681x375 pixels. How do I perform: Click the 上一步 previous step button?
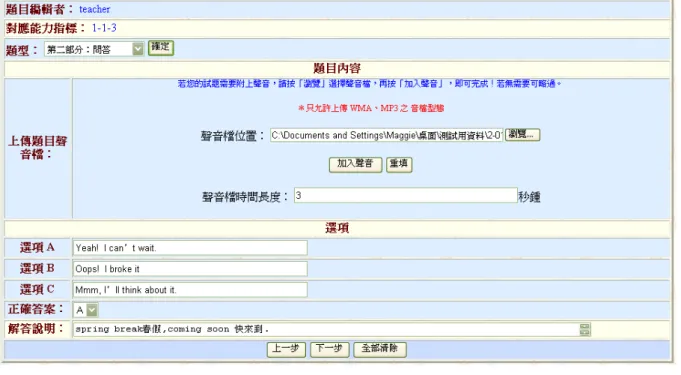point(286,349)
